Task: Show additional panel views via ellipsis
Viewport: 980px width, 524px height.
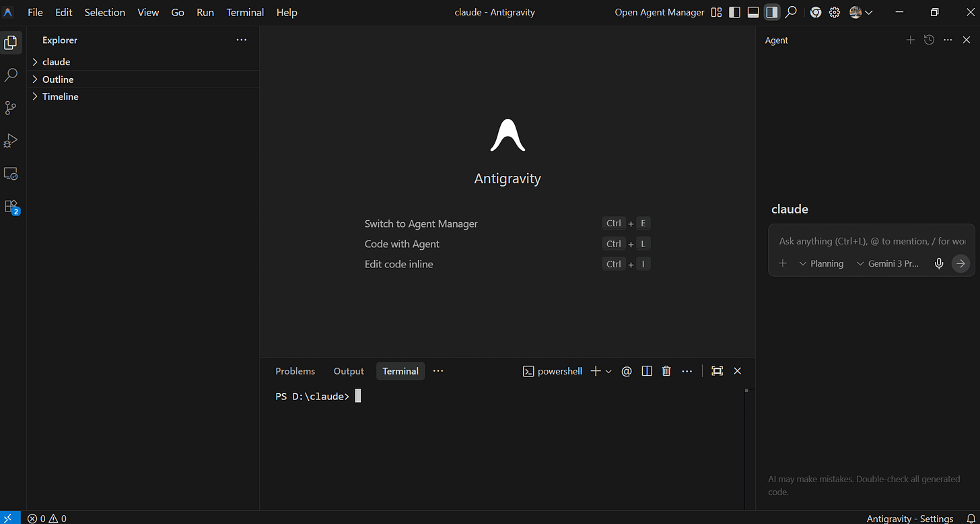Action: pos(438,371)
